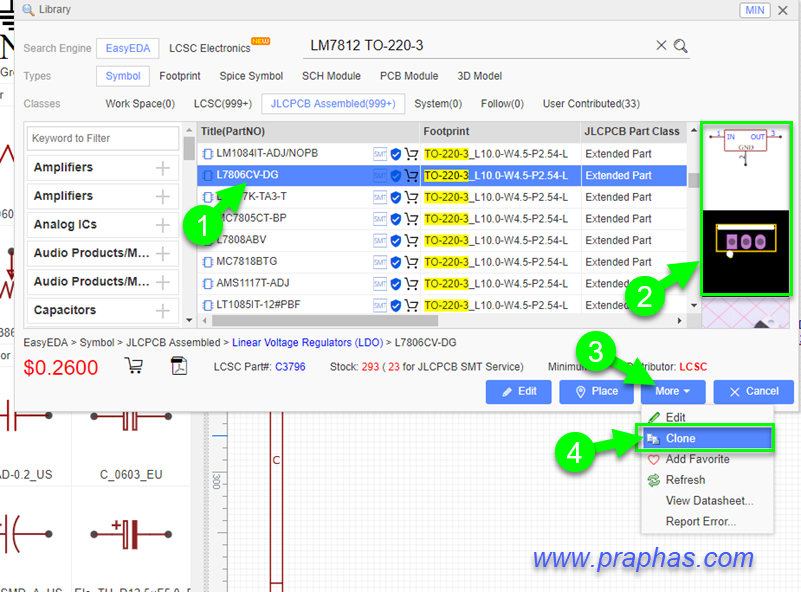Click the SMT badge in the L7808ABV row
This screenshot has width=801, height=592.
(x=380, y=241)
